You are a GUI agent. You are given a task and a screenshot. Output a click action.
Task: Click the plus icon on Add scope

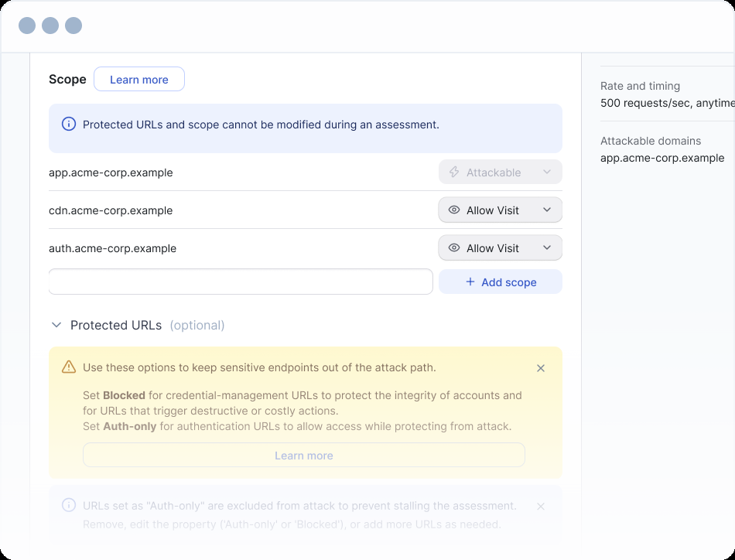coord(470,282)
